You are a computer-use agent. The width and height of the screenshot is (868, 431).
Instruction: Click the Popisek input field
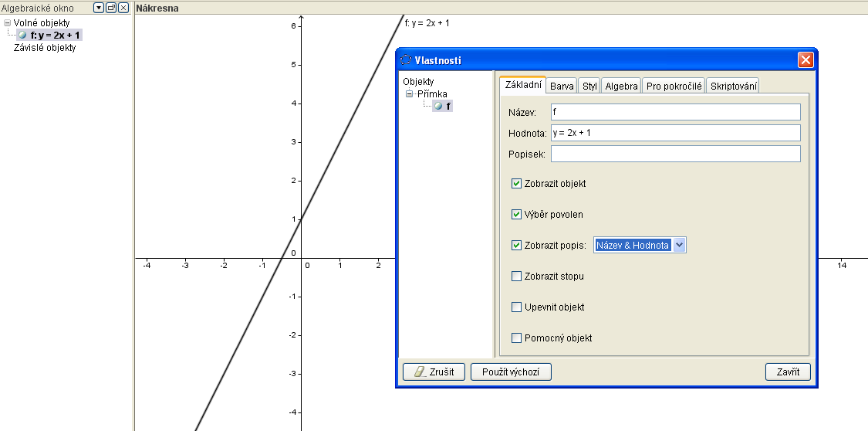click(675, 154)
